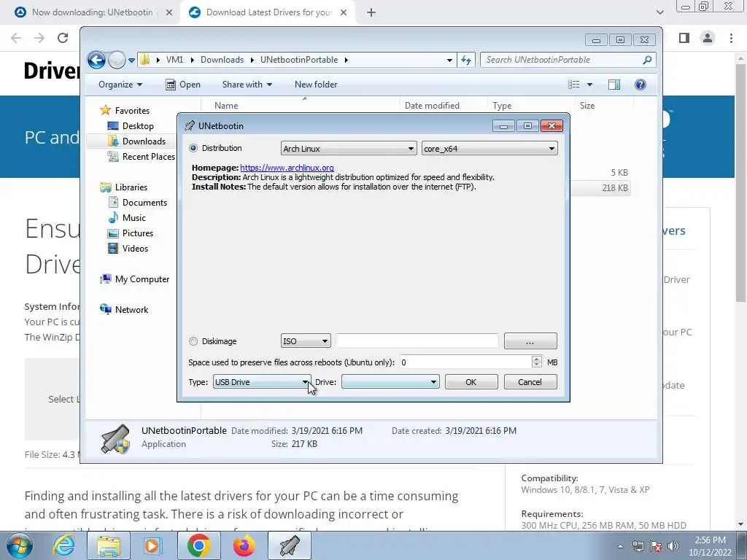Click VM1 in the address breadcrumb
747x560 pixels.
[x=174, y=60]
